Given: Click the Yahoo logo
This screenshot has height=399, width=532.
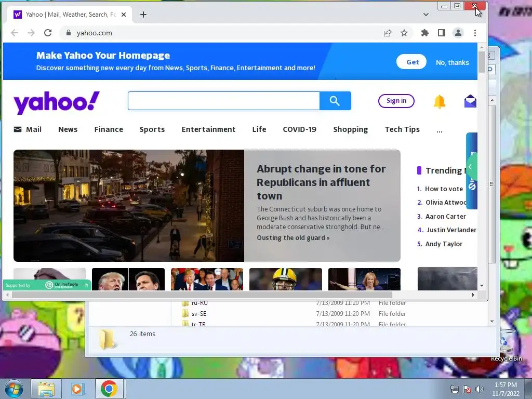Looking at the screenshot, I should point(57,102).
